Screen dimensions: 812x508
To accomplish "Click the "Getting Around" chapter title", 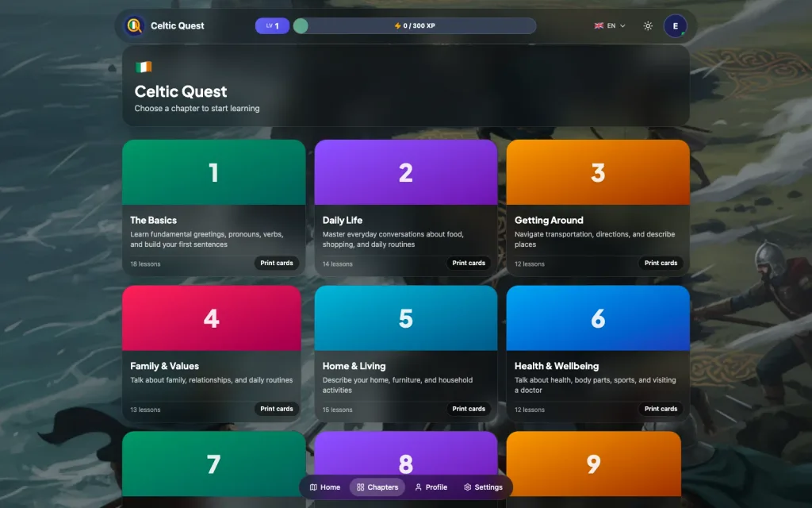I will (x=549, y=221).
